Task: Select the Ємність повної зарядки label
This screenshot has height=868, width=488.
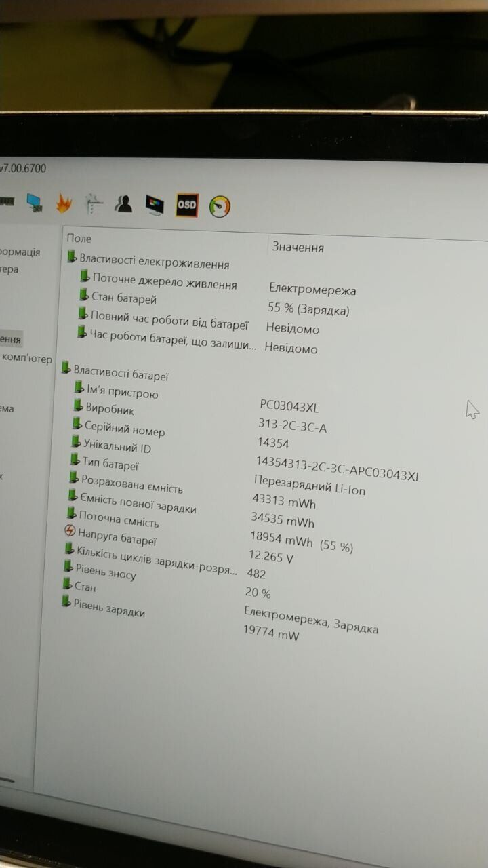Action: (138, 503)
